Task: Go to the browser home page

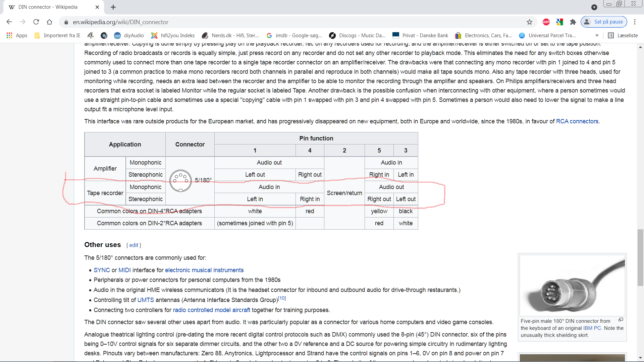Action: tap(50, 22)
